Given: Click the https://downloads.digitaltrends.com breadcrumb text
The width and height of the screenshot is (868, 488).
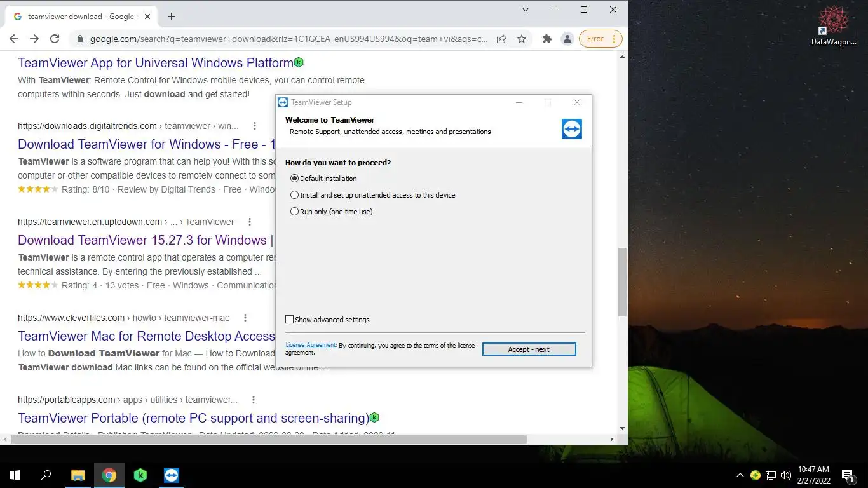Looking at the screenshot, I should (x=87, y=126).
